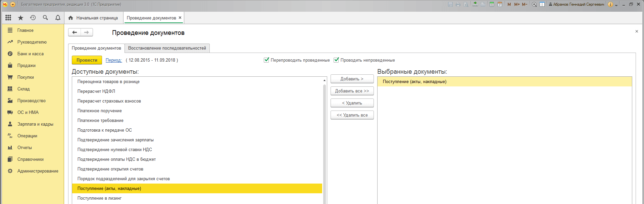Open the history clock icon
The height and width of the screenshot is (204, 644).
(x=33, y=18)
